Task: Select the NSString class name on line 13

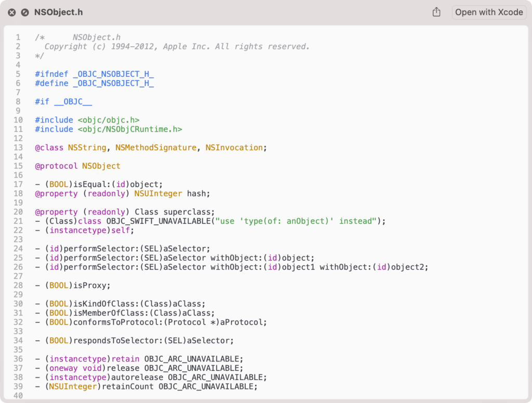Action: [87, 147]
